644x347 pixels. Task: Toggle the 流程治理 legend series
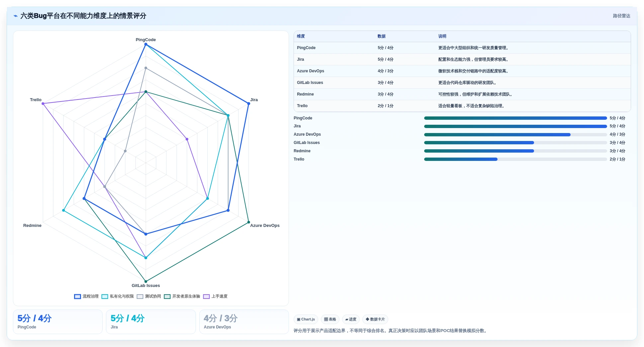[86, 296]
